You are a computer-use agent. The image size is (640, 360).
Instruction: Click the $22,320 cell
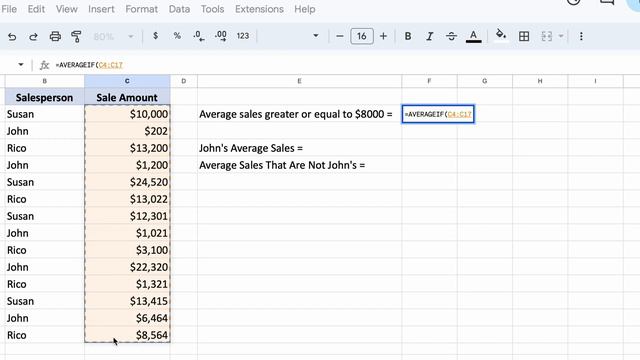[x=127, y=267]
